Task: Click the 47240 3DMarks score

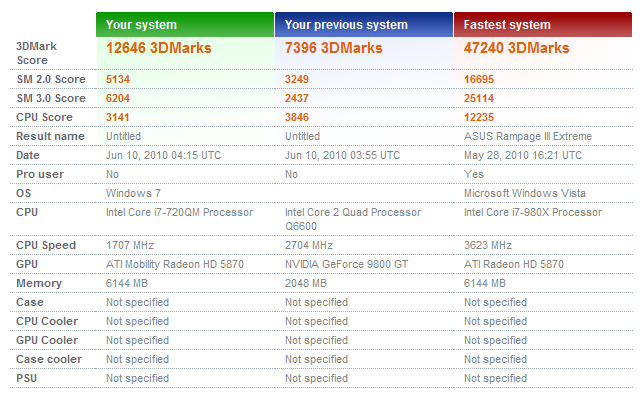Action: point(516,48)
